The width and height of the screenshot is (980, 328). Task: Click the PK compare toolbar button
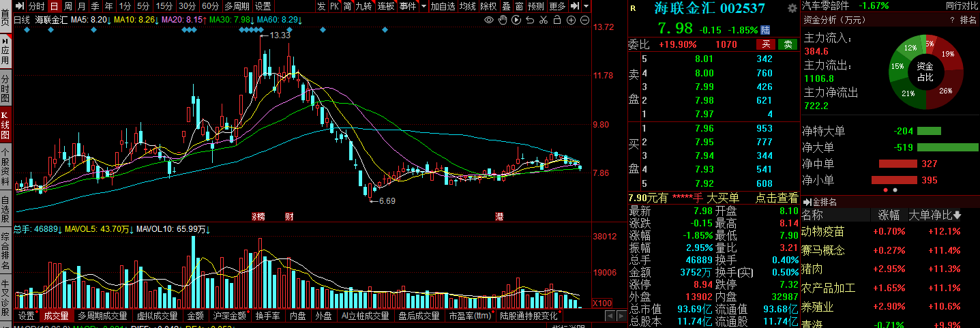(335, 6)
